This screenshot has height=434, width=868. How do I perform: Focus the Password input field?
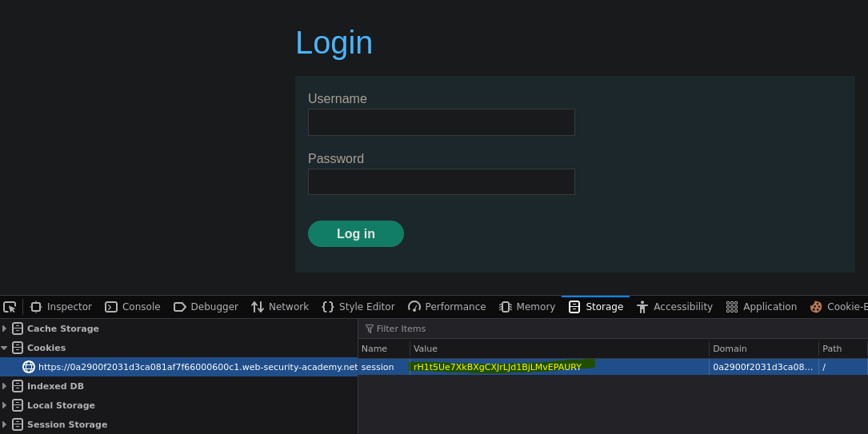point(441,182)
